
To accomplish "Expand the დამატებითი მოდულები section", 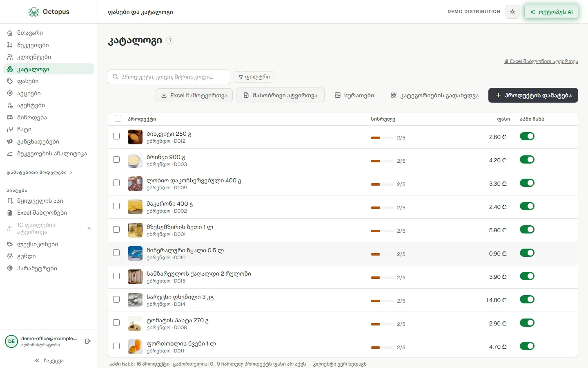I will 39,173.
